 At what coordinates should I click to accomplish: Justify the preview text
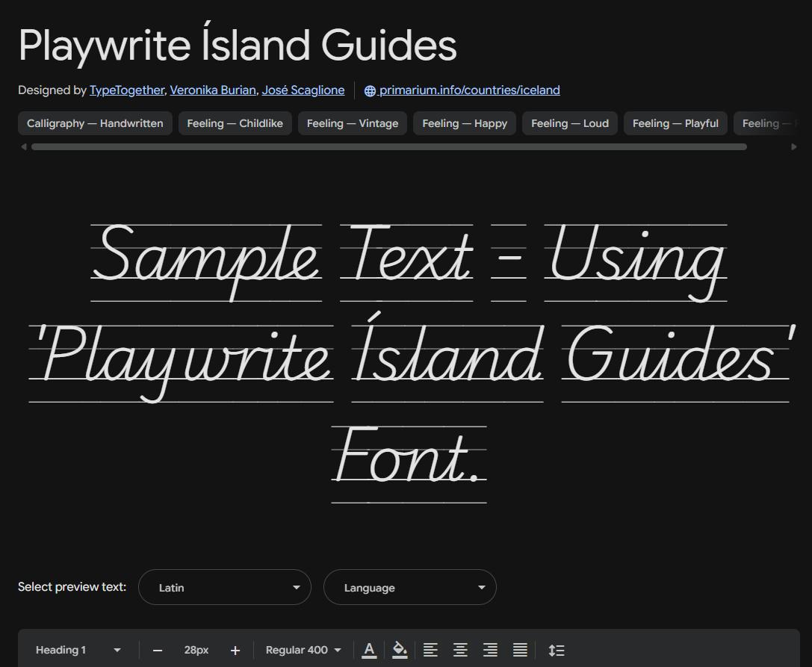pos(520,650)
